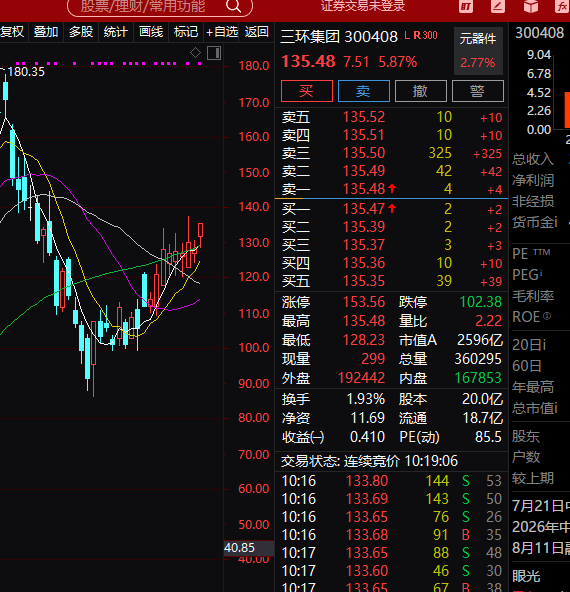This screenshot has width=570, height=592.
Task: Click 交易状态 连续竞价 status line
Action: [369, 461]
